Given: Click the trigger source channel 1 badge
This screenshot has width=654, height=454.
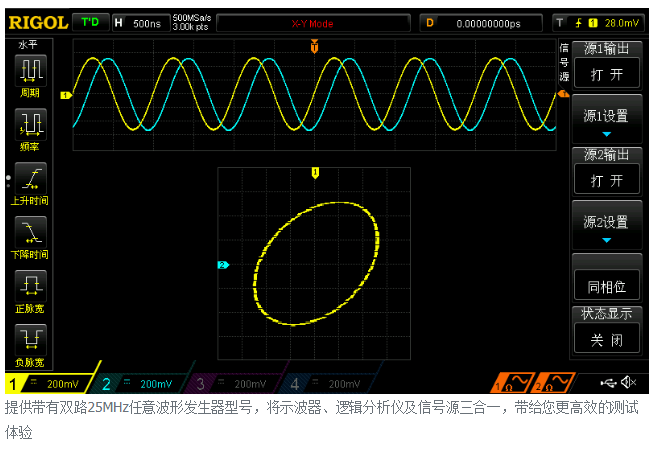Looking at the screenshot, I should 593,23.
